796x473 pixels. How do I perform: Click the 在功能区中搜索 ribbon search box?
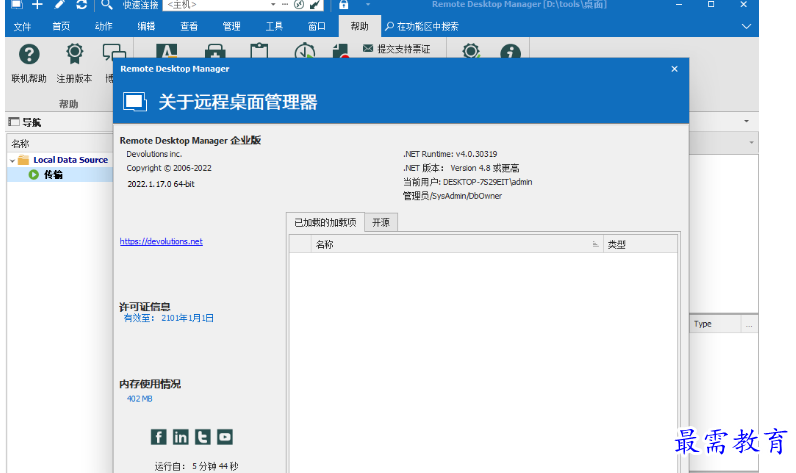(x=422, y=26)
